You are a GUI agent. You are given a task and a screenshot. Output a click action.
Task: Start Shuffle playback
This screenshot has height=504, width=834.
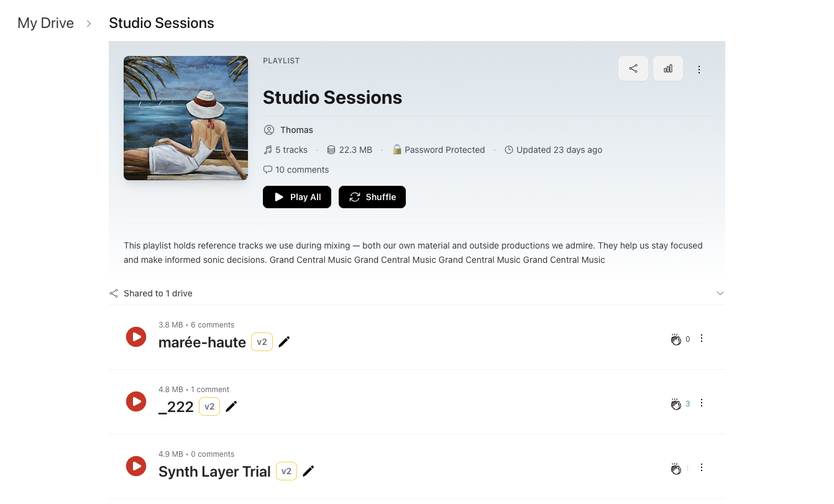(x=372, y=197)
